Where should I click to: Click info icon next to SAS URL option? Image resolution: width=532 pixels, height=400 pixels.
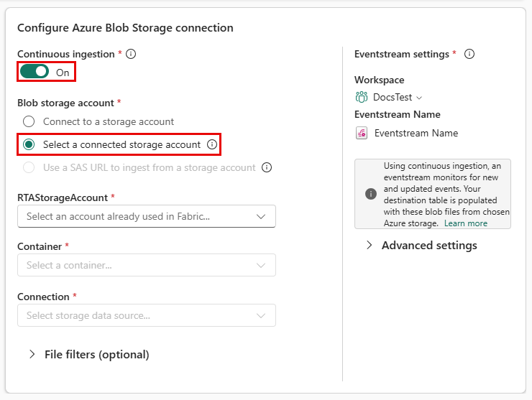(x=267, y=167)
